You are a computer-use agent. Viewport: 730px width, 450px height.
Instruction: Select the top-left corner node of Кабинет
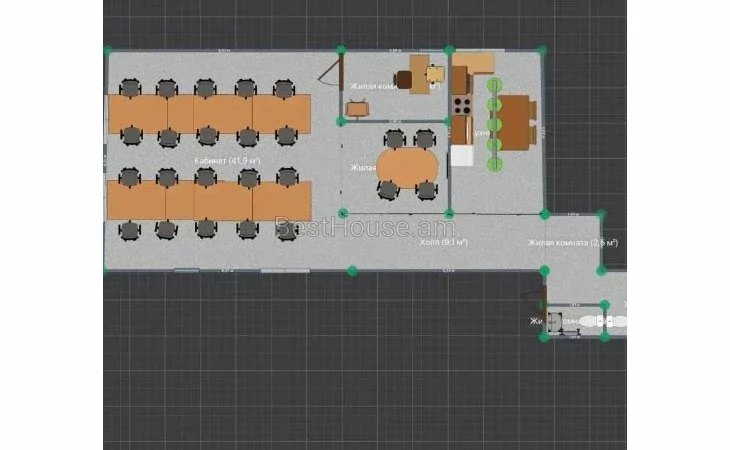(x=106, y=49)
